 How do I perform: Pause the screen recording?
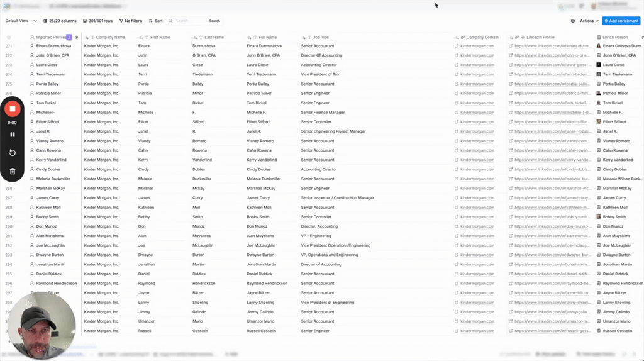[x=12, y=134]
